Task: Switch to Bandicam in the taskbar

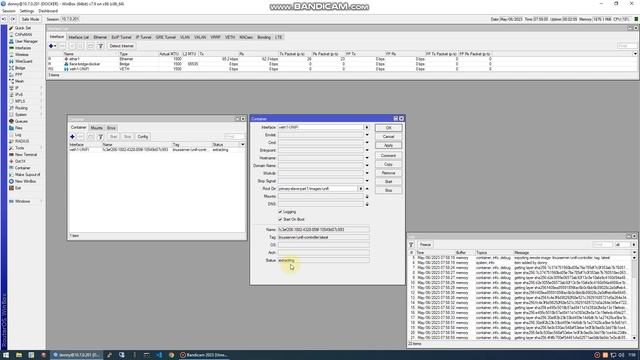Action: click(x=204, y=355)
